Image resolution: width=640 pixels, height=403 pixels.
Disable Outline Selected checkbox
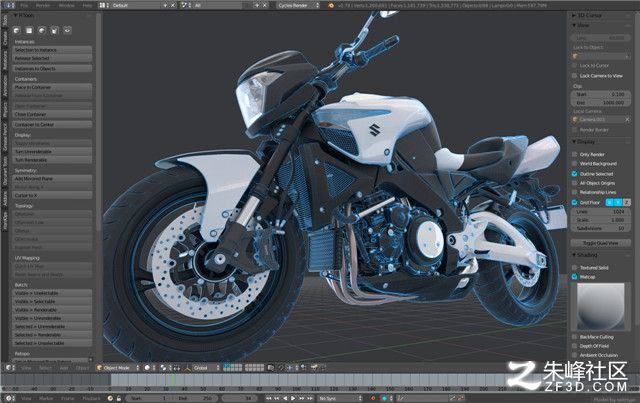tap(574, 174)
